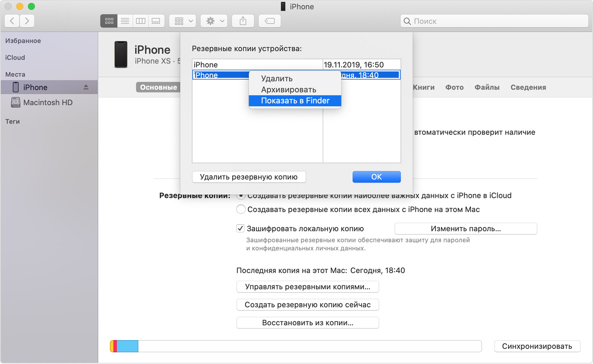Image resolution: width=593 pixels, height=364 pixels.
Task: Click the Share toolbar icon
Action: 243,21
